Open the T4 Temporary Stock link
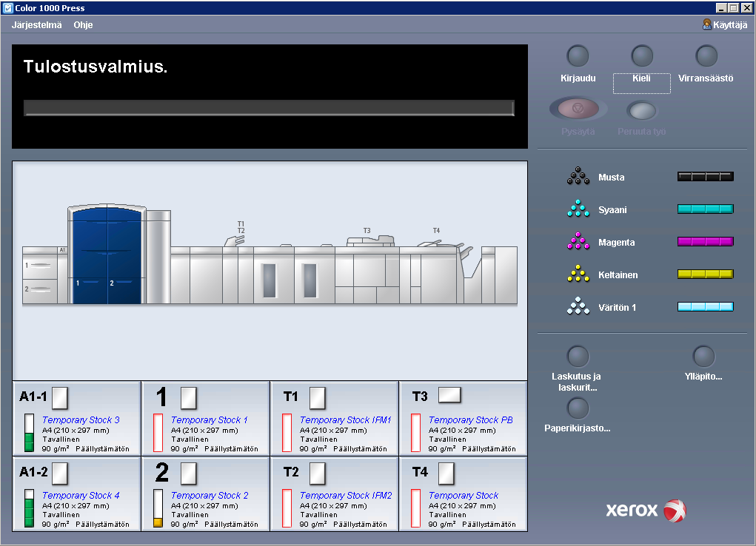 tap(464, 495)
